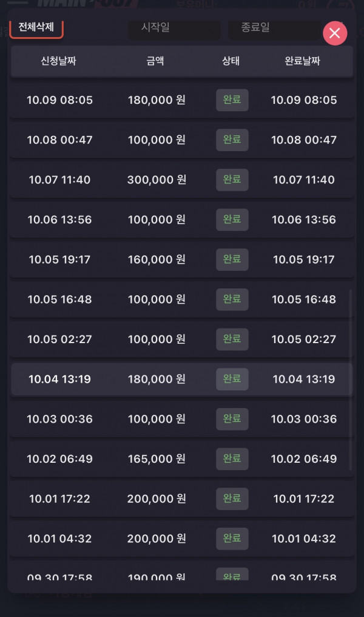364x617 pixels.
Task: Click the 금액 column header
Action: click(155, 61)
